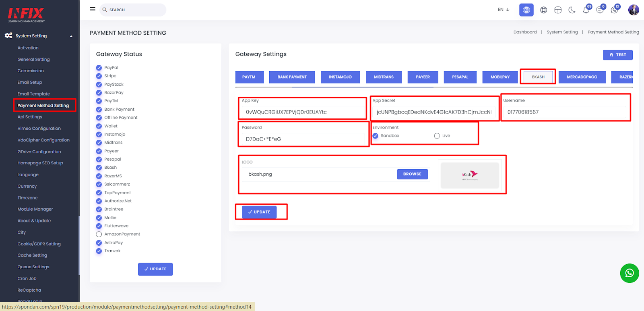Select the Live environment option

(437, 136)
